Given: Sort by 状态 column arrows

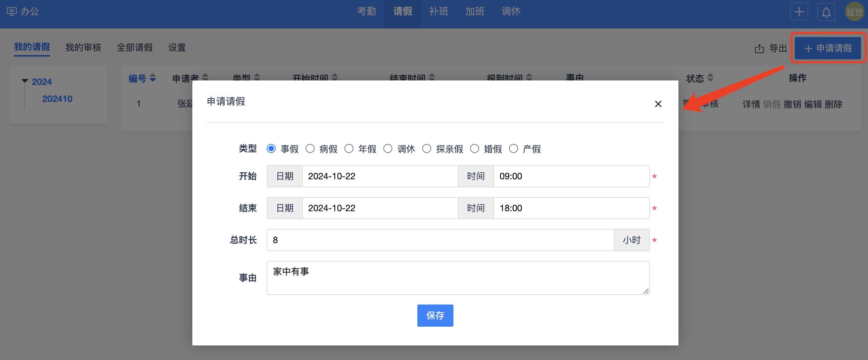Looking at the screenshot, I should pyautogui.click(x=710, y=78).
